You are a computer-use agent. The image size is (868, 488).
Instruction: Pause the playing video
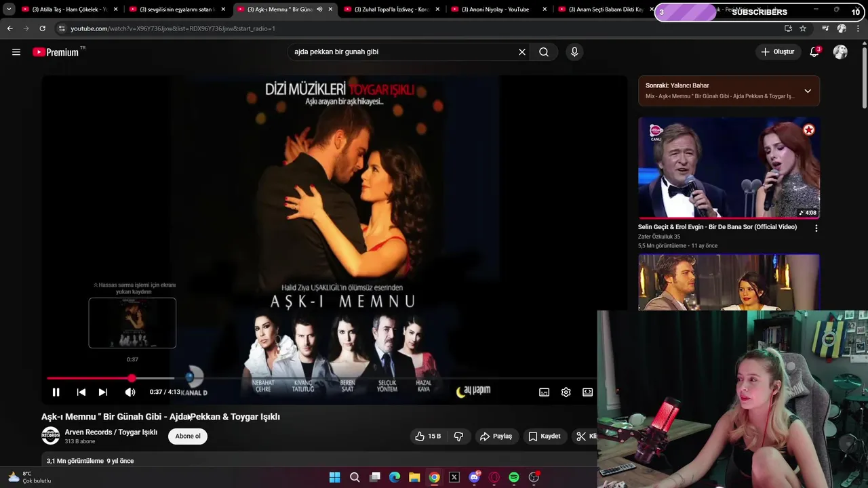point(56,392)
